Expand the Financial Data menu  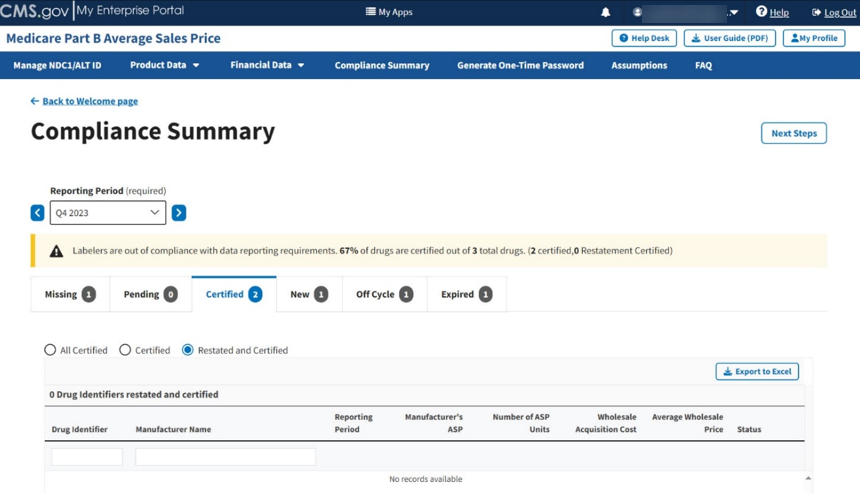267,65
